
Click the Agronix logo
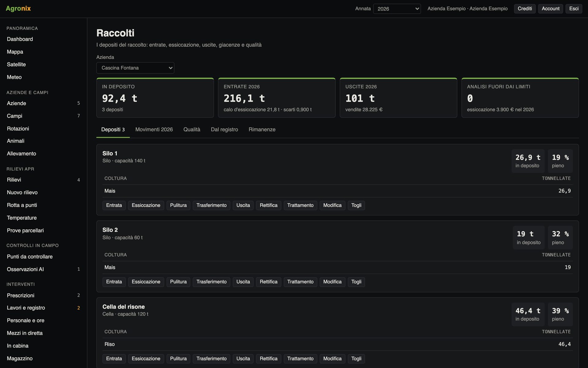pos(18,9)
